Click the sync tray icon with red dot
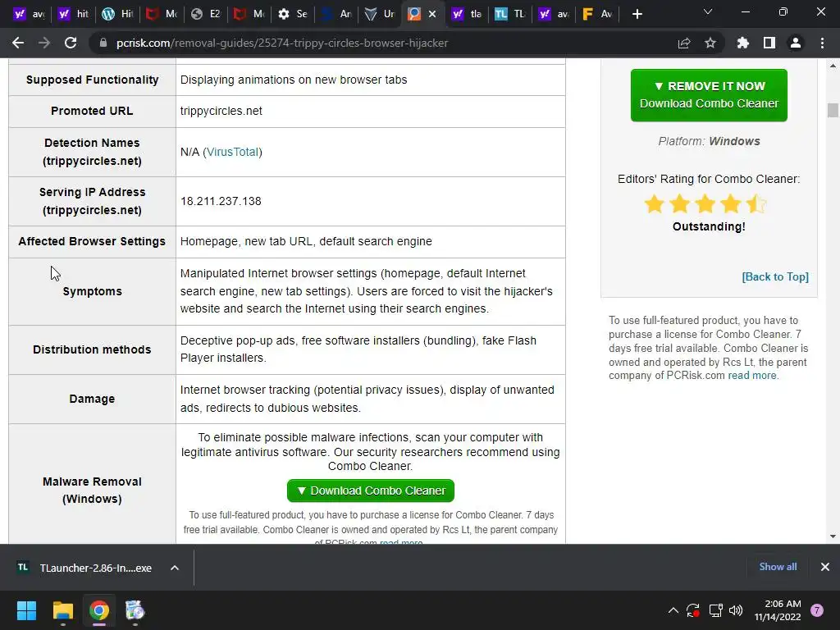The height and width of the screenshot is (630, 840). (692, 610)
